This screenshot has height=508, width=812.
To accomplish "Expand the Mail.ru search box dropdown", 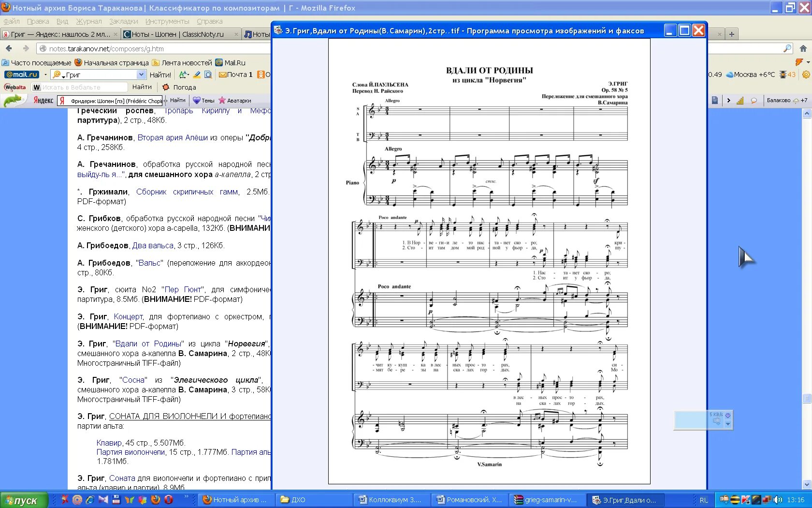I will click(x=141, y=75).
